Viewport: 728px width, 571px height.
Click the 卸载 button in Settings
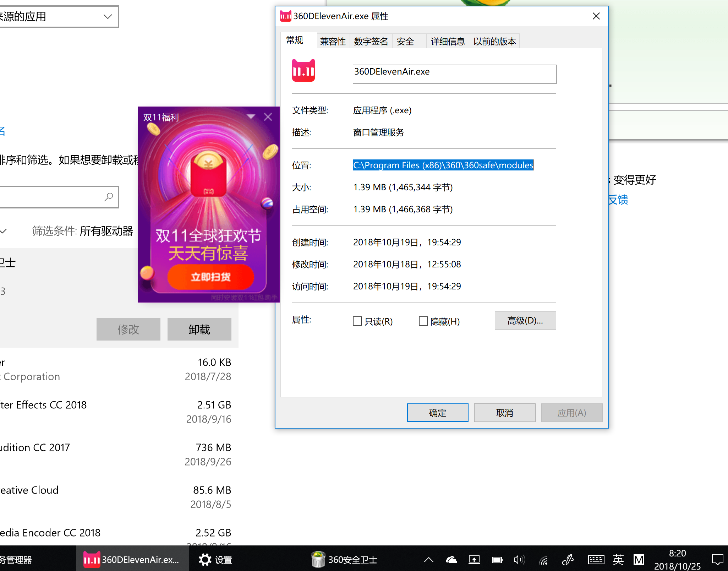[199, 329]
